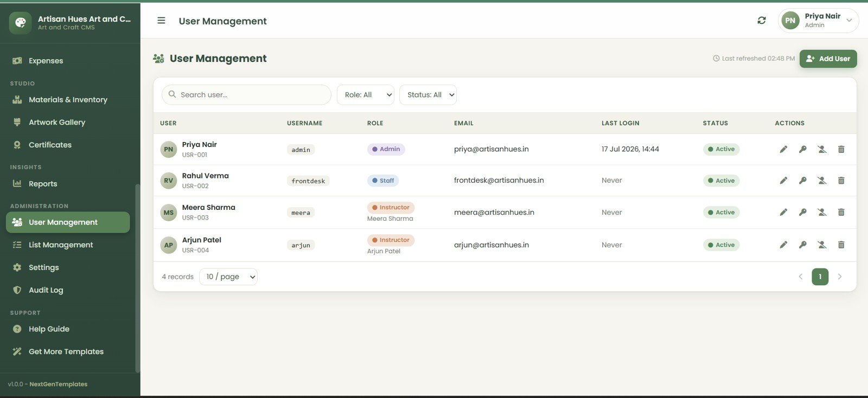Click the AP avatar for Arjun Patel
The image size is (868, 398).
169,245
